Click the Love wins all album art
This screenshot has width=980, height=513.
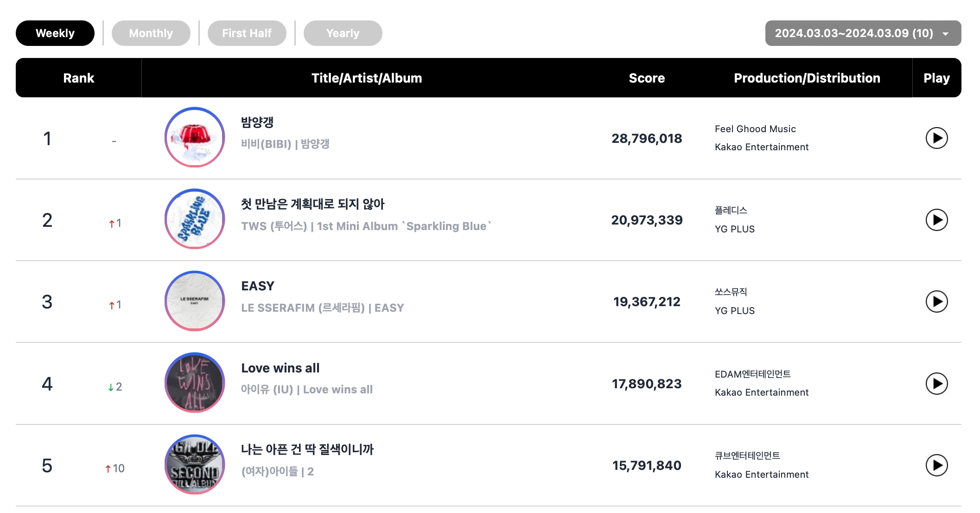(x=195, y=383)
